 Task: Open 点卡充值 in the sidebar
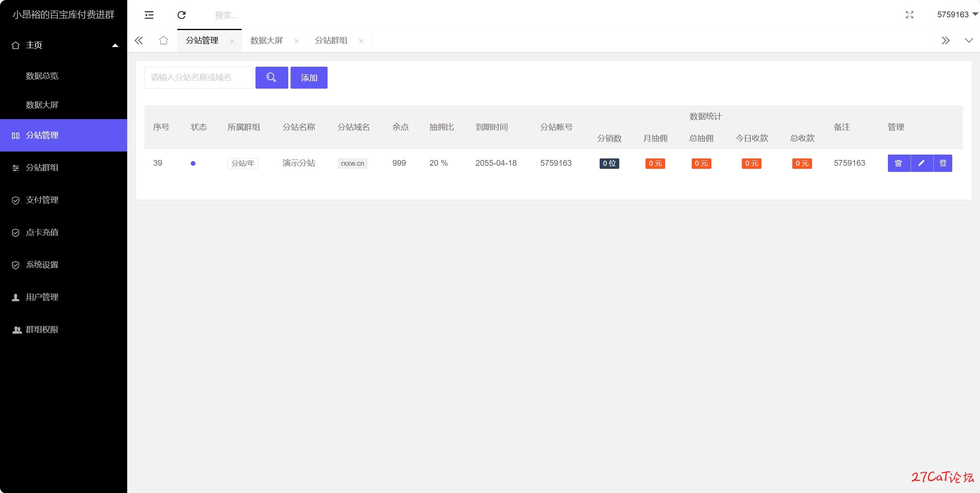click(x=64, y=232)
